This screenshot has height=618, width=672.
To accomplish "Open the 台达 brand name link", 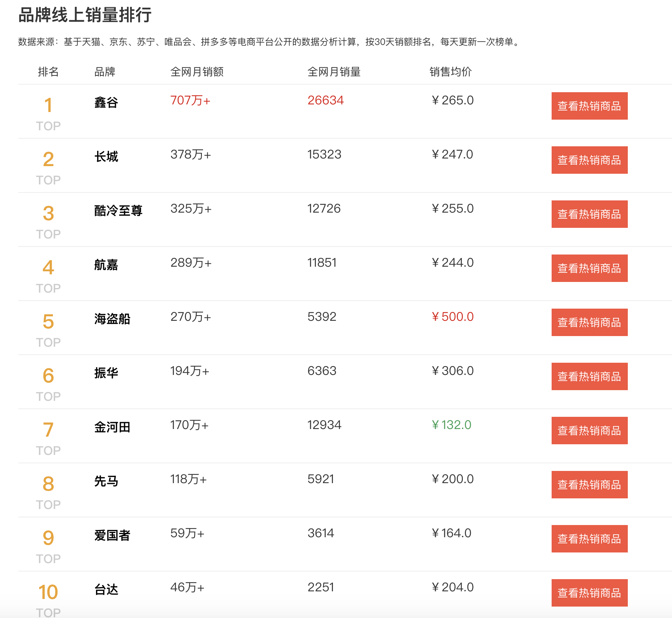I will (106, 590).
